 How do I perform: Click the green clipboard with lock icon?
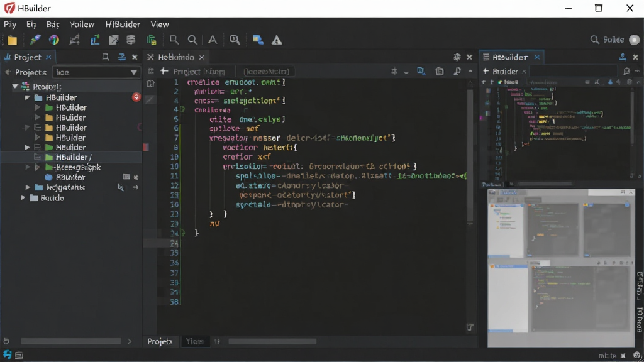[x=152, y=40]
